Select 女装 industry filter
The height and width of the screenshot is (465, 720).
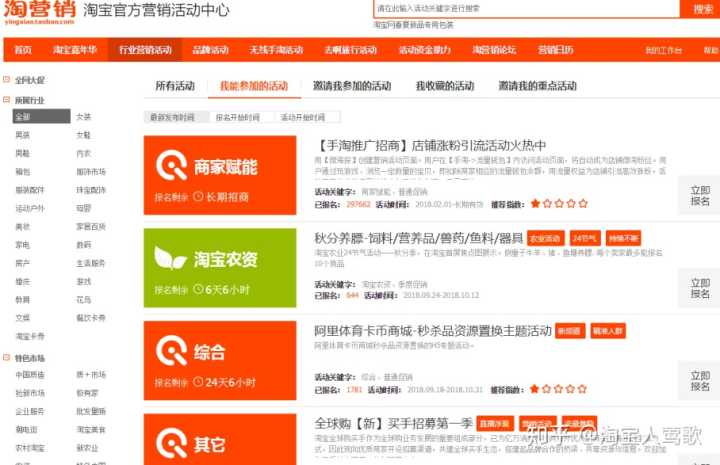pyautogui.click(x=84, y=117)
